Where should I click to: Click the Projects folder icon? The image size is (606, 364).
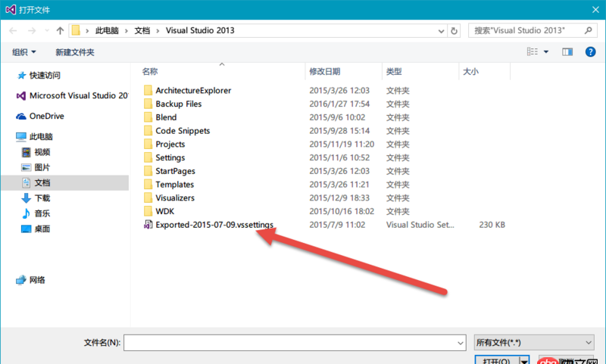tap(148, 144)
